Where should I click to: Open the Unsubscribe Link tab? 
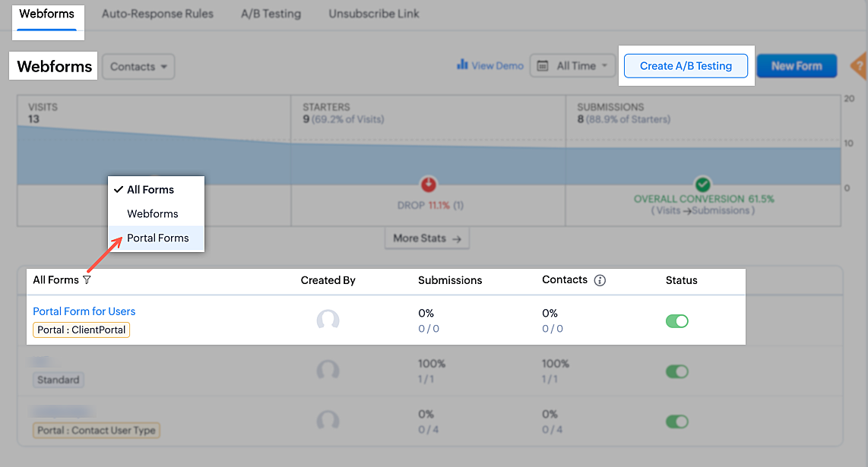(x=374, y=14)
